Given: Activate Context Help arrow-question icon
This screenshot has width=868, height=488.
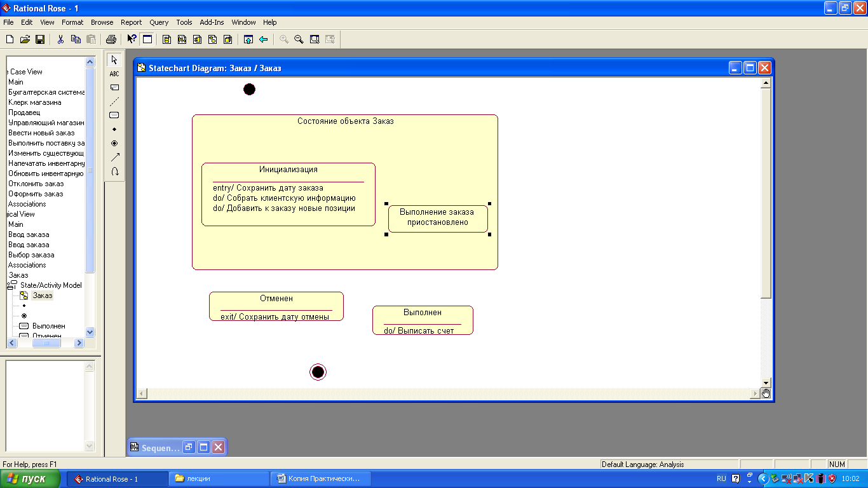Looking at the screenshot, I should pyautogui.click(x=132, y=39).
